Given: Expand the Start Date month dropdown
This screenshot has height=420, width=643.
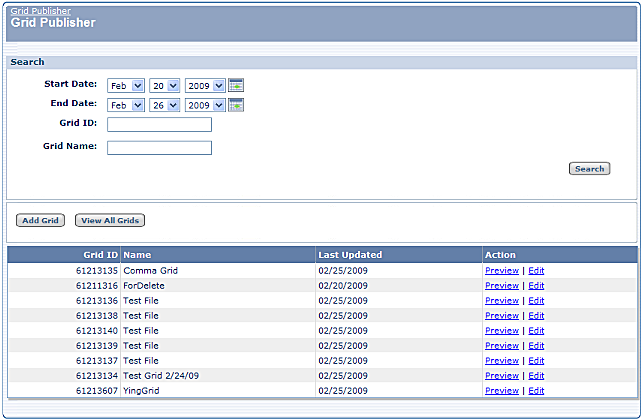Looking at the screenshot, I should pyautogui.click(x=126, y=86).
